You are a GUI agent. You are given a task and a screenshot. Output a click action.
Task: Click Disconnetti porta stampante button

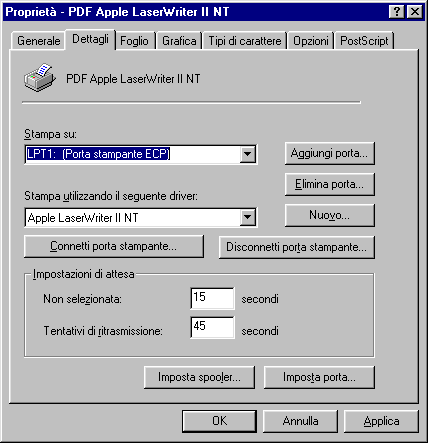pyautogui.click(x=297, y=247)
